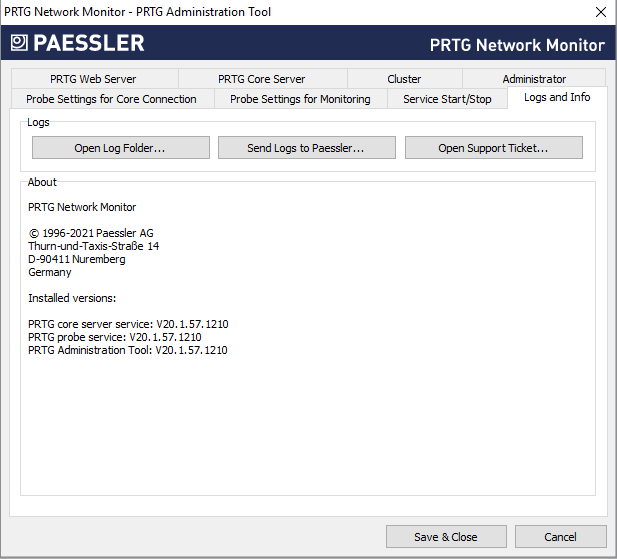Viewport: 617px width, 559px height.
Task: Close the PRTG Administration Tool window
Action: (600, 12)
